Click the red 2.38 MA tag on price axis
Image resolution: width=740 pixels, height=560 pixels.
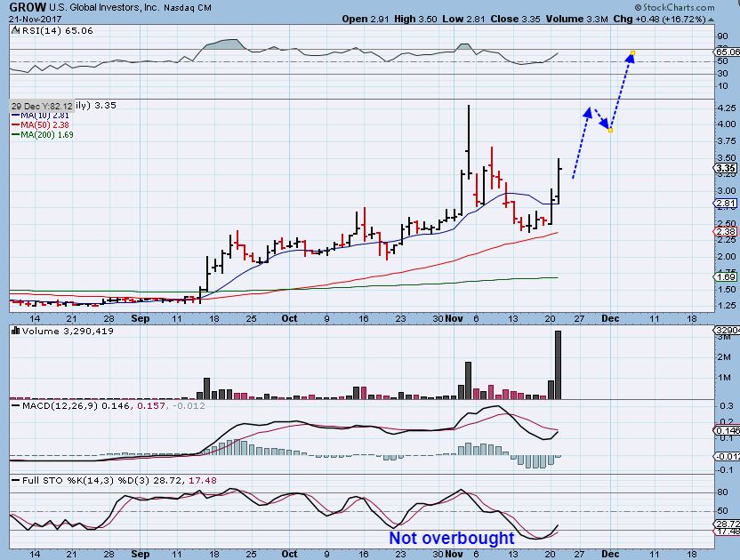pyautogui.click(x=725, y=232)
